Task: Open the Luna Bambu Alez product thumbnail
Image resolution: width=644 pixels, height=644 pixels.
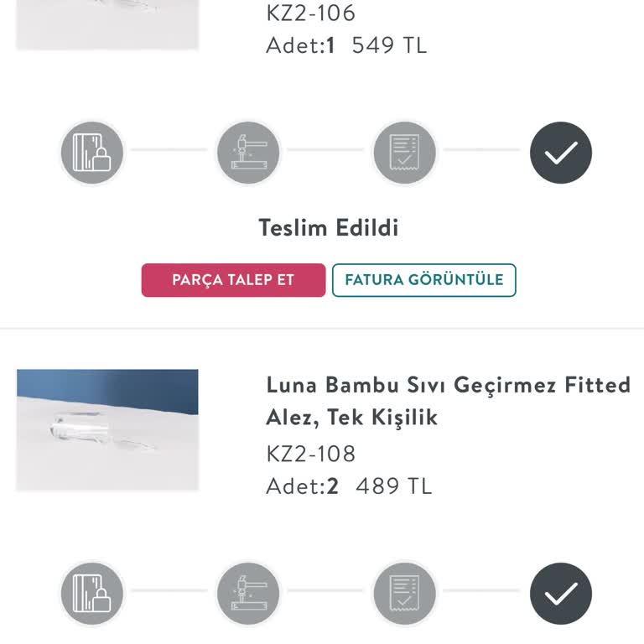Action: [x=107, y=429]
